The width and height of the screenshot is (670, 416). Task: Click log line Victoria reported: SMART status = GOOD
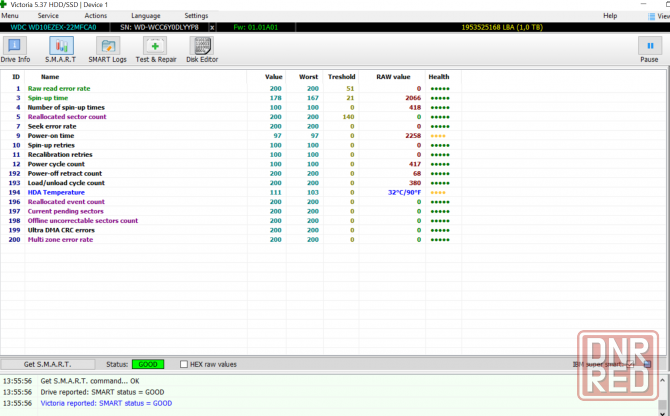(106, 403)
